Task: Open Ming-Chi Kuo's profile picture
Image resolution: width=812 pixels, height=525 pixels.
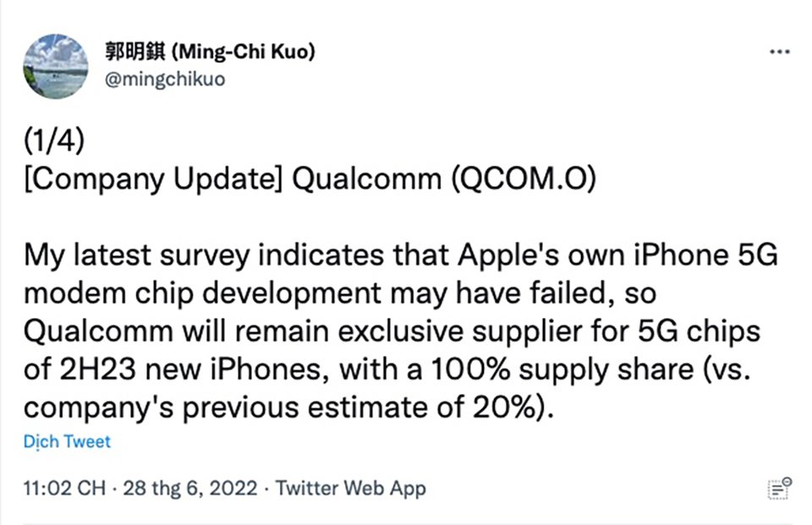Action: click(x=56, y=66)
